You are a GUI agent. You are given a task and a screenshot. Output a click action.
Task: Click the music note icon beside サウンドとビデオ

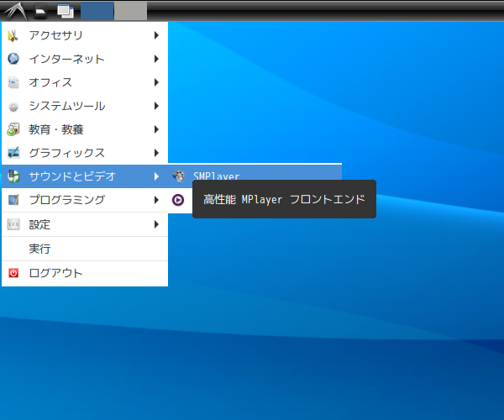pos(13,176)
